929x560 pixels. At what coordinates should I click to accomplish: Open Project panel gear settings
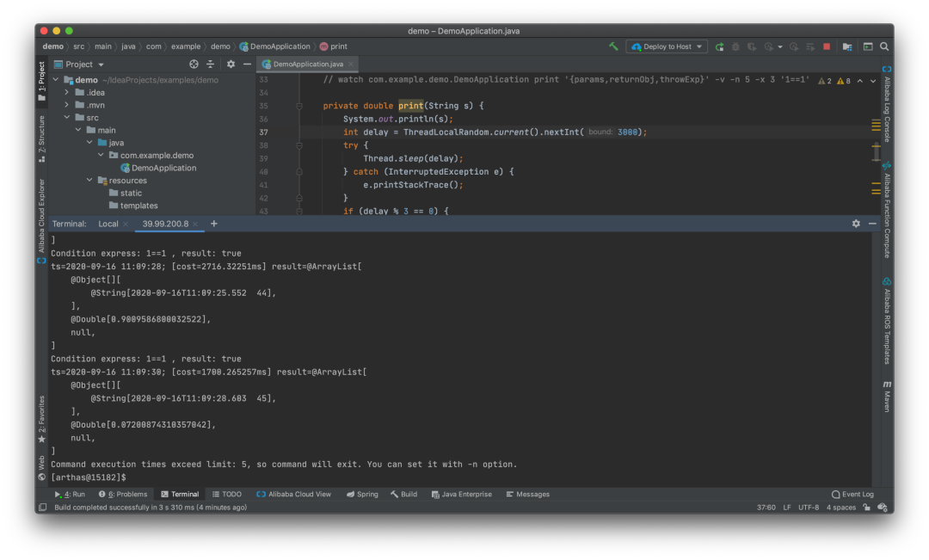coord(231,65)
